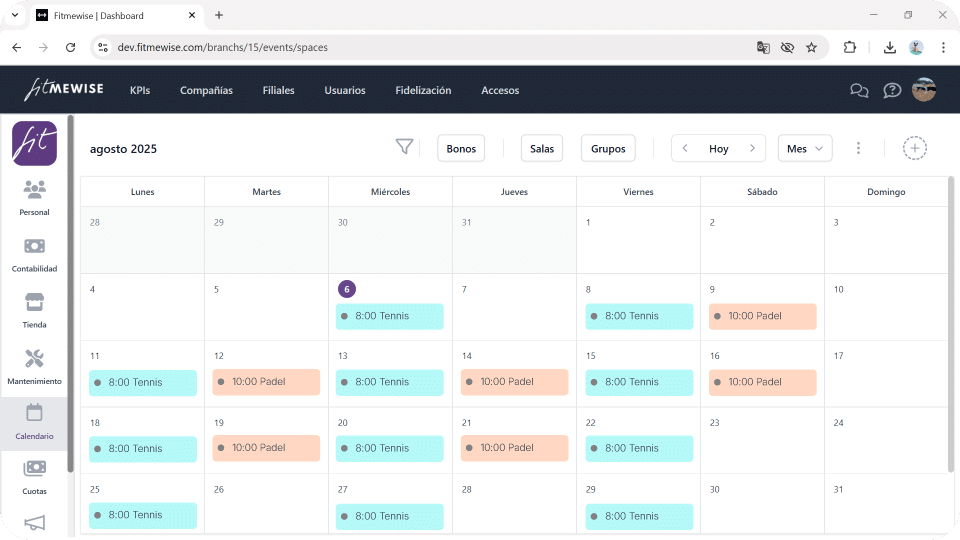Click the agosto 2025 month title

tap(123, 149)
